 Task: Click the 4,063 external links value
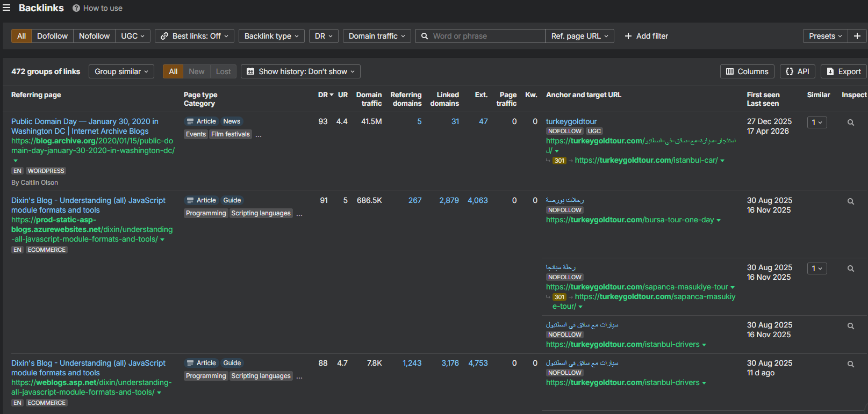coord(478,200)
